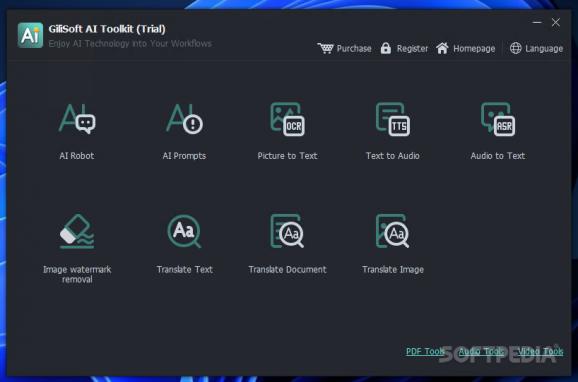Click the 'Audio to Text' label
Screen dimensions: 578x382
[498, 156]
